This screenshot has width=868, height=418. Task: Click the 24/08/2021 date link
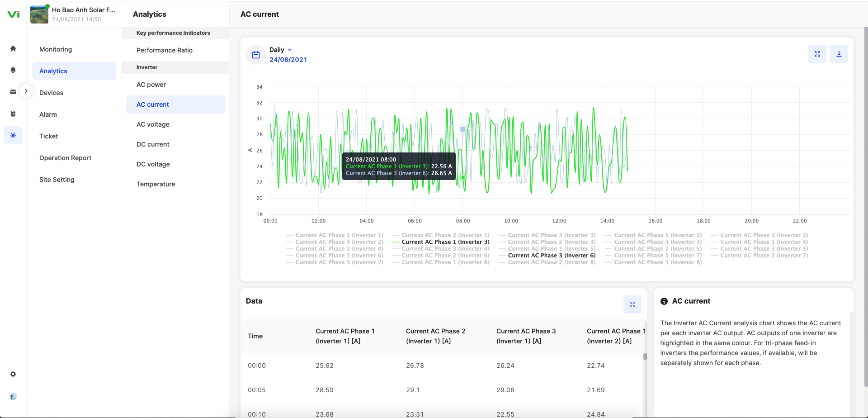[x=288, y=60]
